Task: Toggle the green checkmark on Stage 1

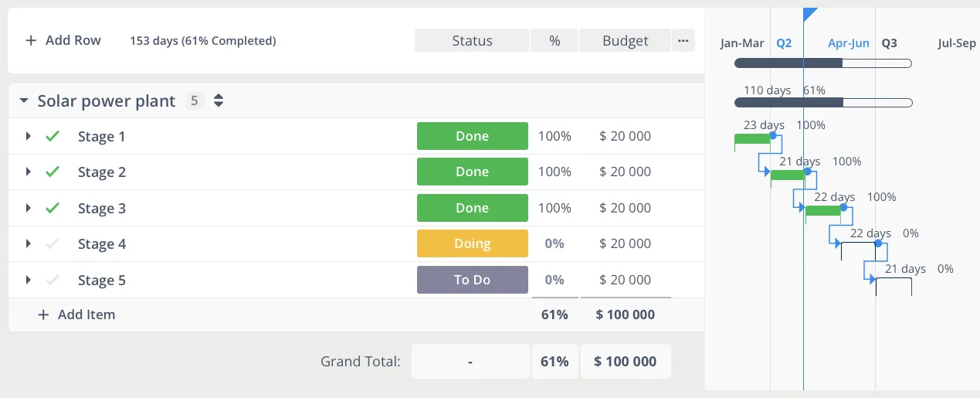Action: click(53, 136)
